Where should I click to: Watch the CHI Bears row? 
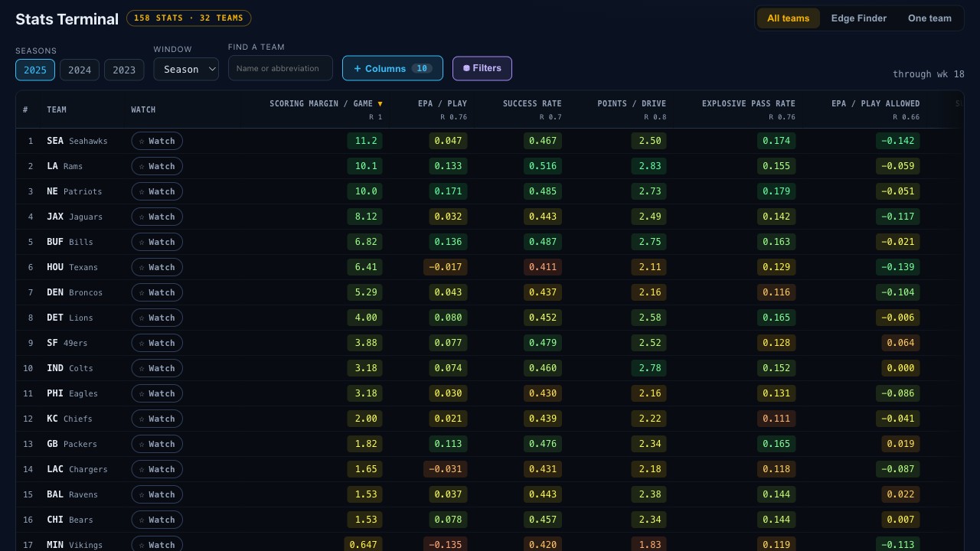(x=157, y=520)
